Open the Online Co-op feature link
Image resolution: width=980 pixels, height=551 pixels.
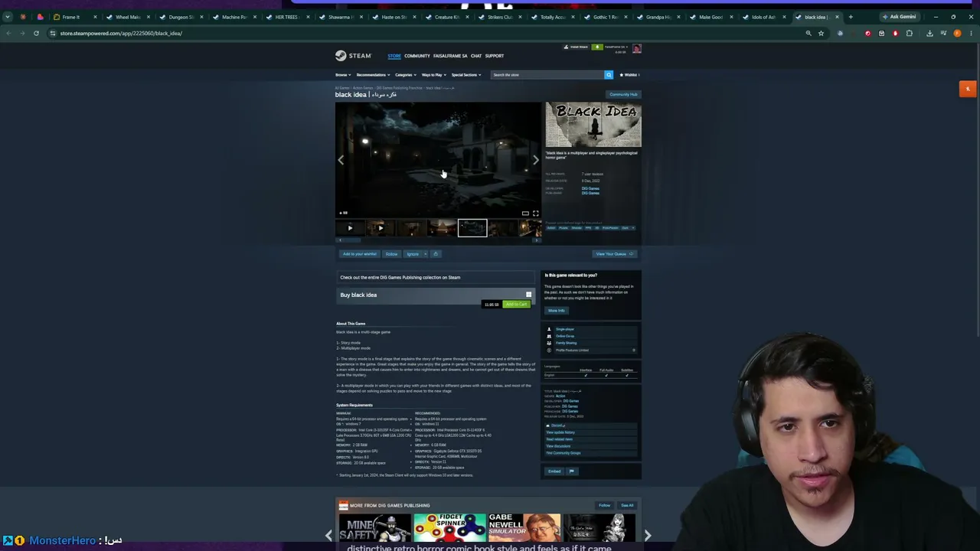(x=565, y=337)
